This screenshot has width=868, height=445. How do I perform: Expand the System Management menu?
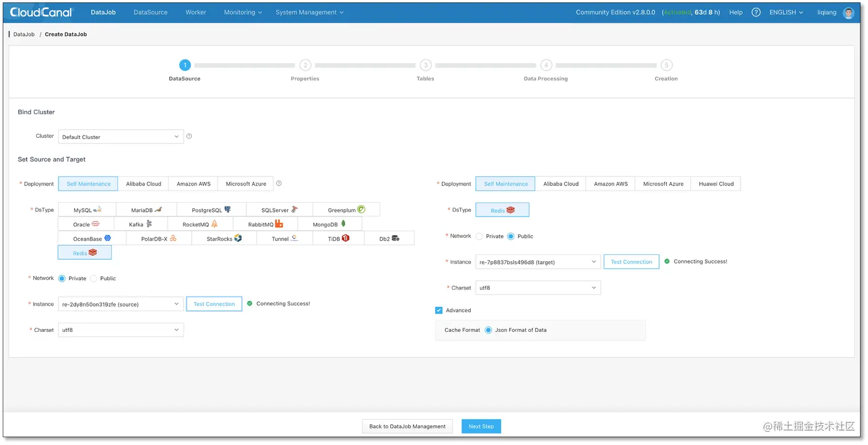click(x=309, y=12)
